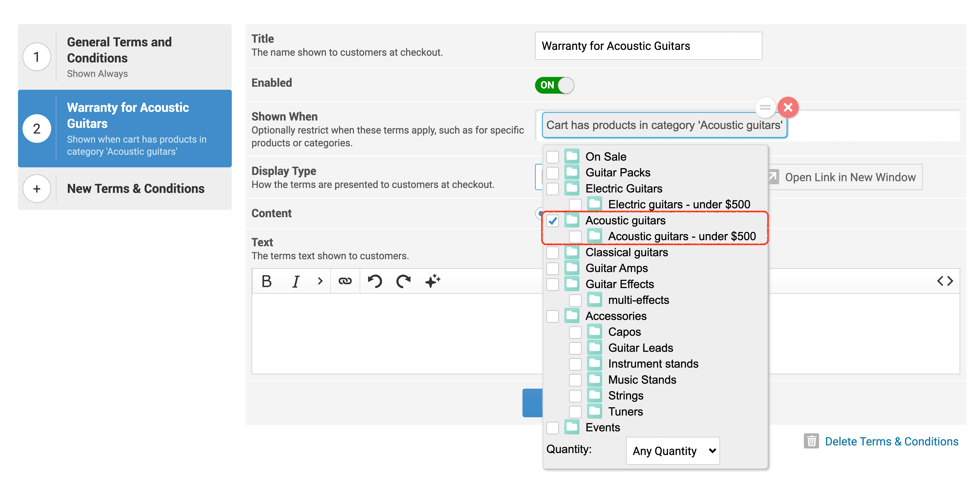
Task: Click Delete Terms & Conditions link
Action: pyautogui.click(x=891, y=442)
